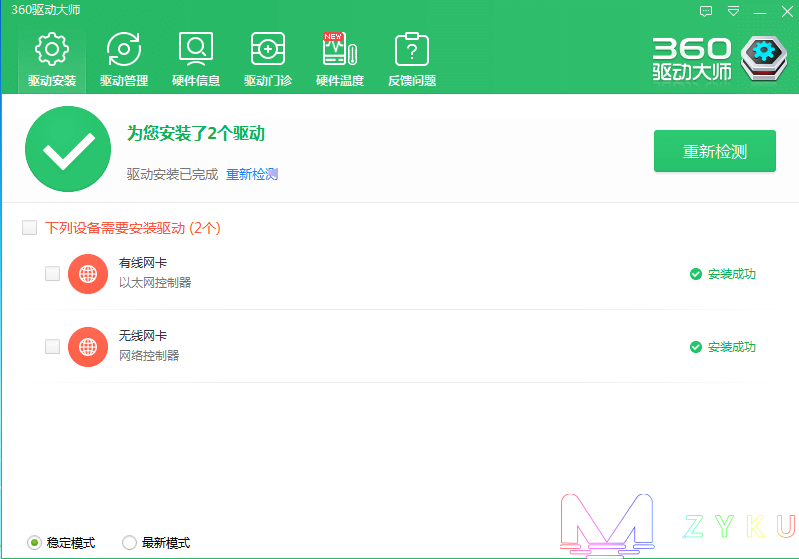Screen dimensions: 799x559
Task: Click 安装成功 status for 有线网卡
Action: tap(722, 274)
